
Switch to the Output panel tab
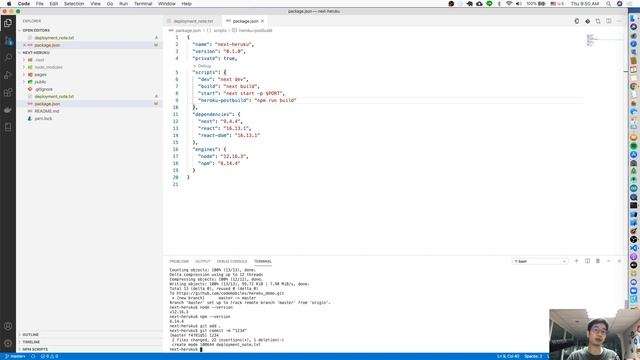pyautogui.click(x=202, y=261)
